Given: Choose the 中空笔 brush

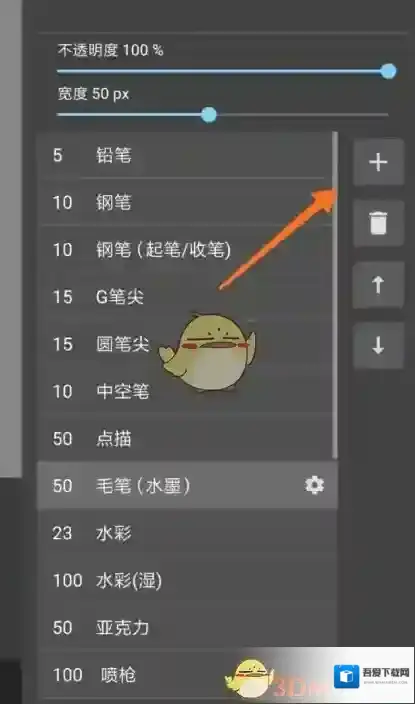Looking at the screenshot, I should (x=187, y=392).
